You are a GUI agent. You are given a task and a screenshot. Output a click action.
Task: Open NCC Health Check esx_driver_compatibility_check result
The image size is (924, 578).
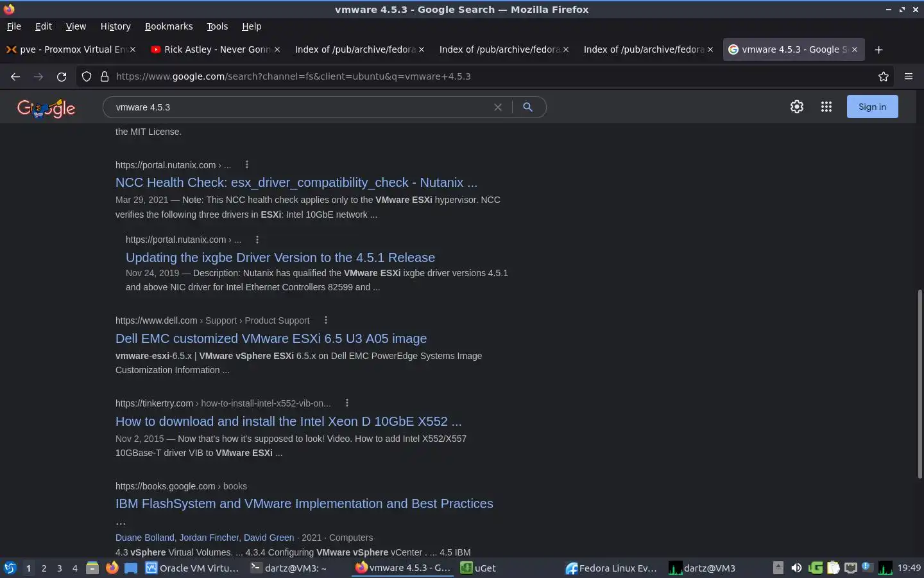click(296, 182)
